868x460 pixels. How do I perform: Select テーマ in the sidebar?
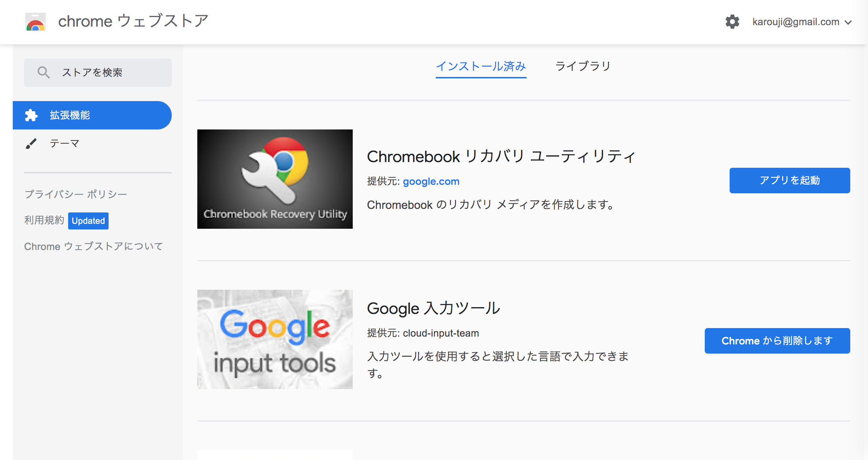pyautogui.click(x=64, y=144)
